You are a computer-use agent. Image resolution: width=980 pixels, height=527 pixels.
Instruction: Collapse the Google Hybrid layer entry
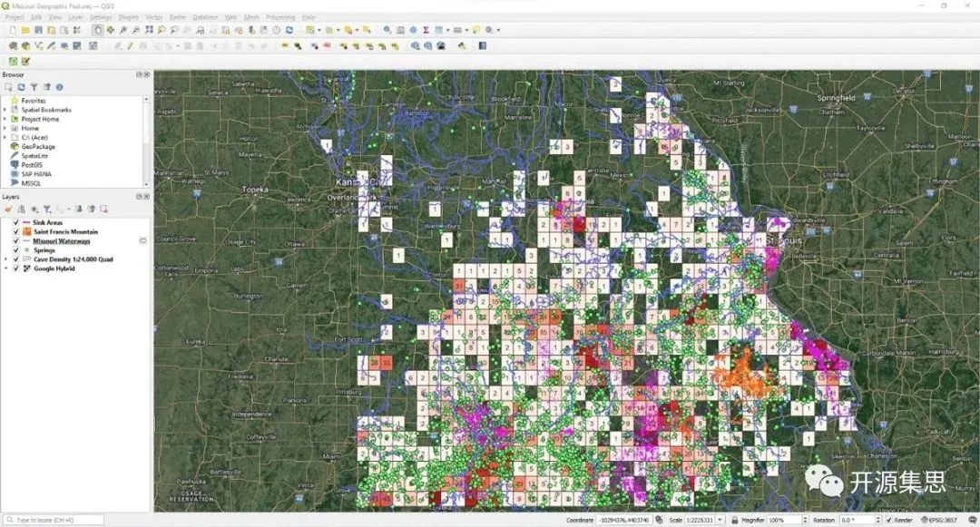[x=6, y=268]
